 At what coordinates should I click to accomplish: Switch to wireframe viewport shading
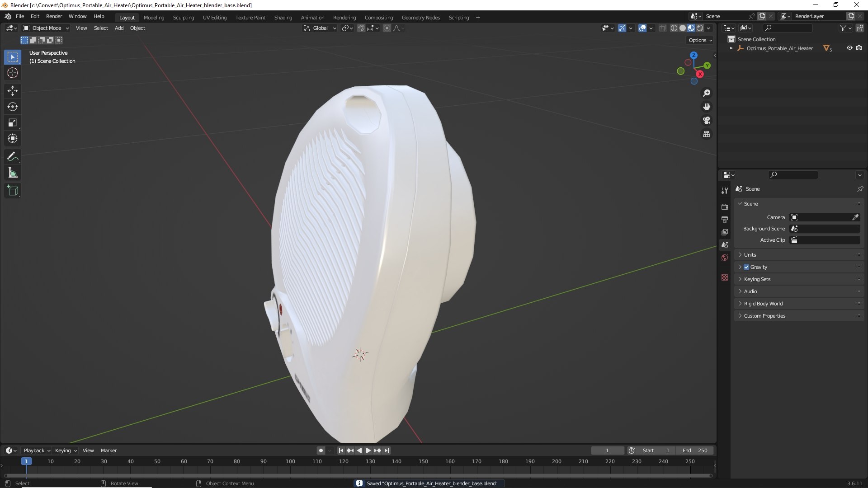[x=674, y=28]
